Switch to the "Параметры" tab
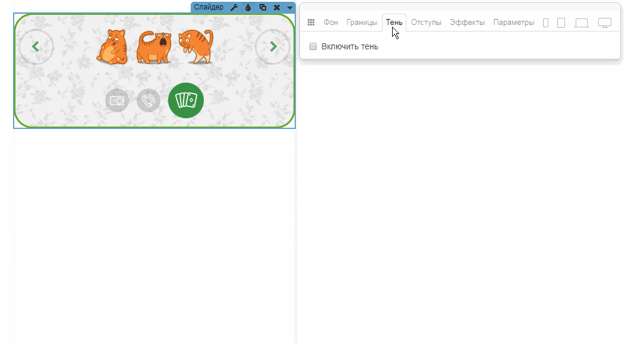 coord(514,23)
